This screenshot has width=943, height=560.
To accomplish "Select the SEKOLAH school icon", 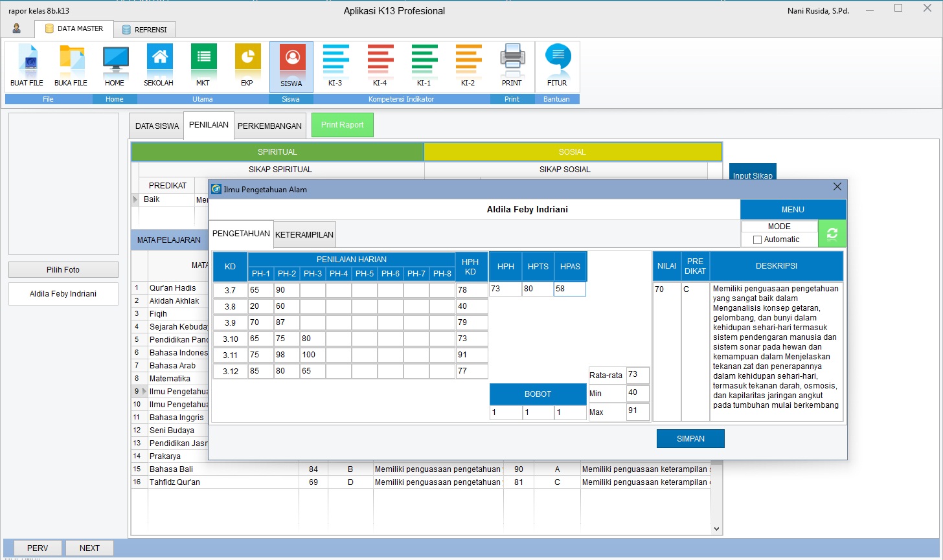I will tap(159, 65).
